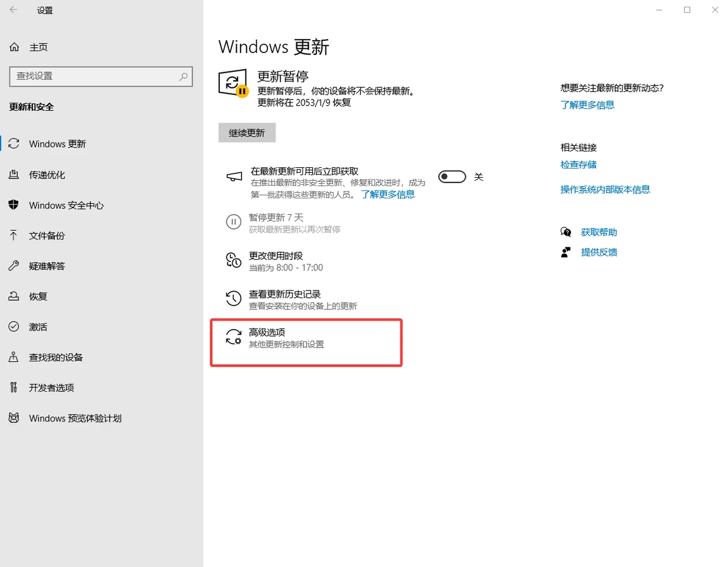Open 了解更多信息 link under 想要关注最新的更新动态
Image resolution: width=728 pixels, height=567 pixels.
588,105
